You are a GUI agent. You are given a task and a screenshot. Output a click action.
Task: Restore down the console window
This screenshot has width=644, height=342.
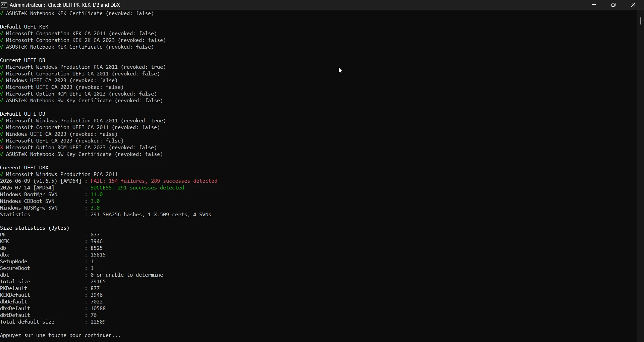(614, 5)
